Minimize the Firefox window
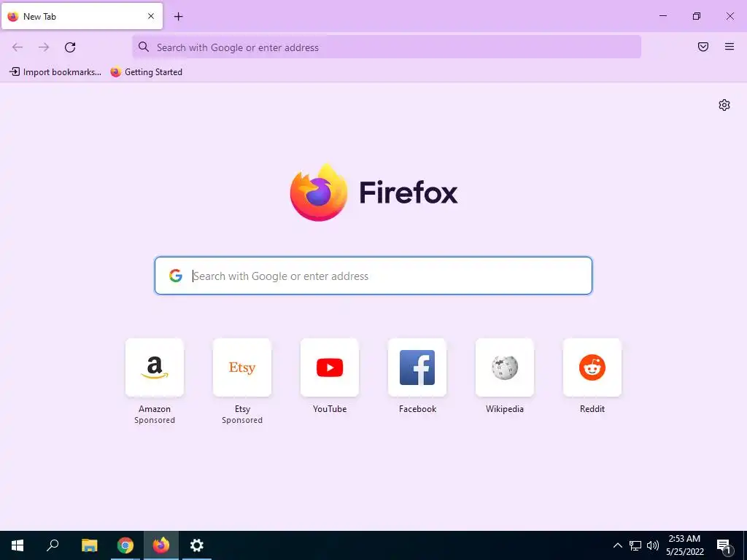Viewport: 747px width, 560px height. [x=662, y=16]
